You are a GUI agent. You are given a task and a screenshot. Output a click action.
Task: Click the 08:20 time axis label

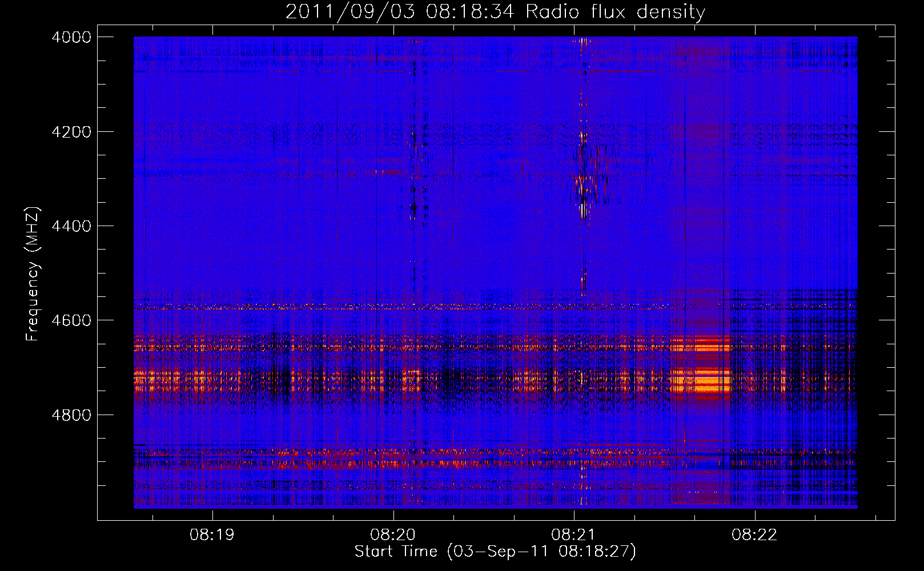coord(393,535)
